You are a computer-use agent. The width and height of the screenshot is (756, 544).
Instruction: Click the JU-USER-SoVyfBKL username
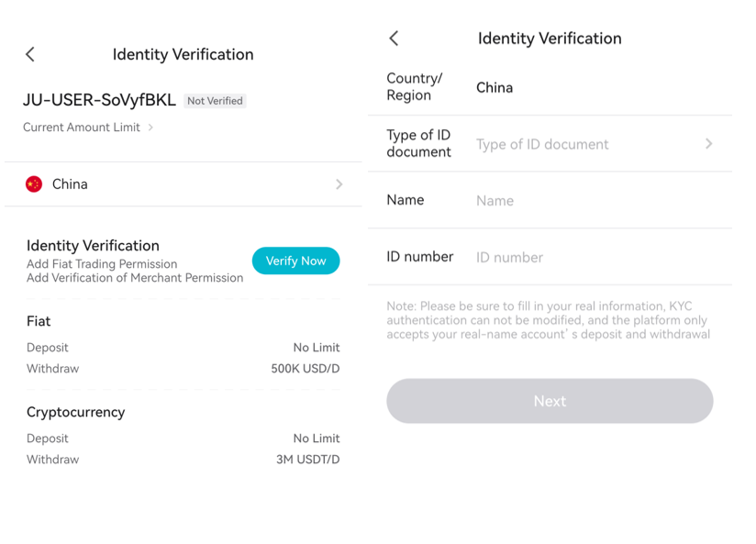point(99,100)
